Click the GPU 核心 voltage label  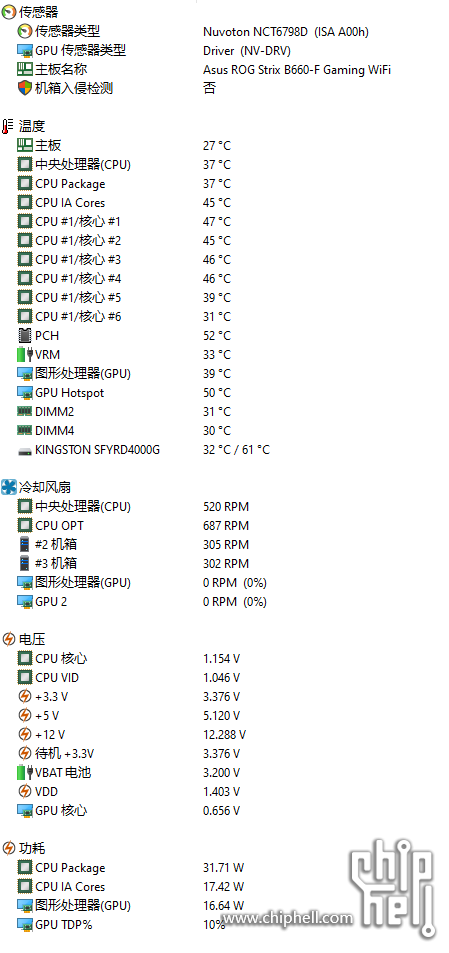[x=61, y=810]
